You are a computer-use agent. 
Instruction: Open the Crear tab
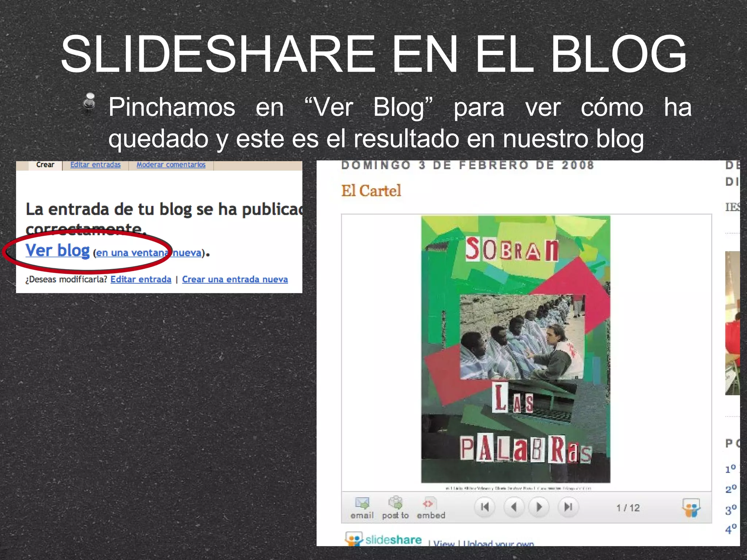coord(45,165)
